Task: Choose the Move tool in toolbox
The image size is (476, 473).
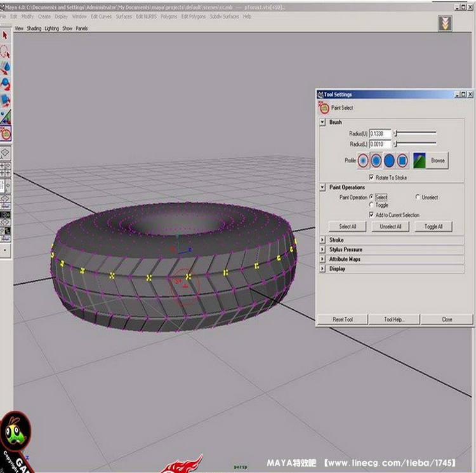Action: [x=5, y=68]
